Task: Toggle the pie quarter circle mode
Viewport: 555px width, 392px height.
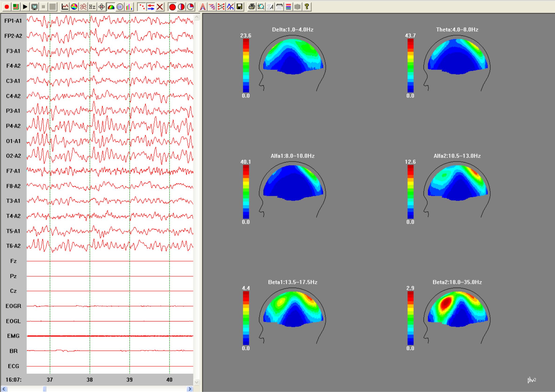Action: tap(191, 7)
